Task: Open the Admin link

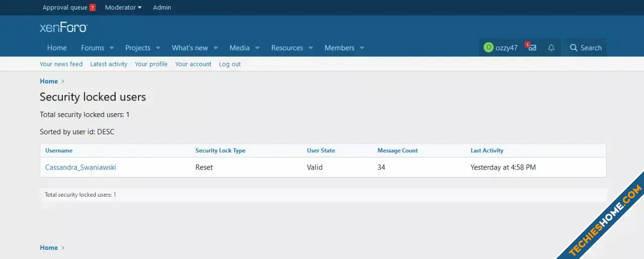Action: pos(162,8)
